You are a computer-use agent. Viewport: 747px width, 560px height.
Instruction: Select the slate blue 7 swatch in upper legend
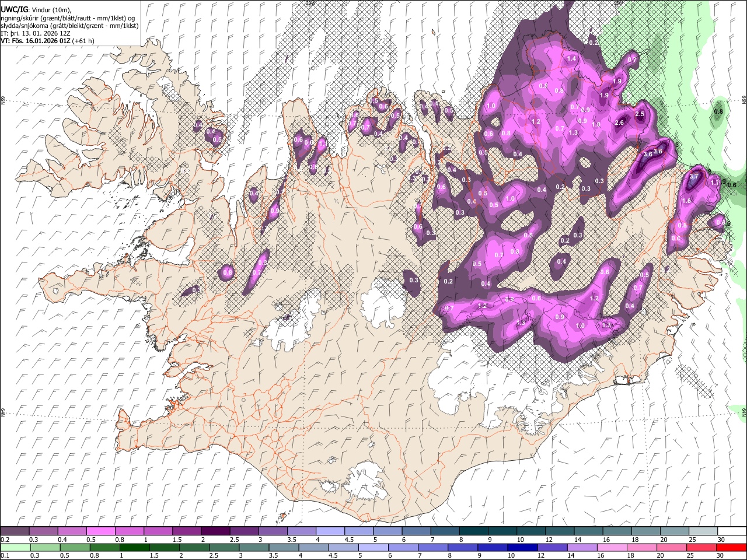click(445, 531)
